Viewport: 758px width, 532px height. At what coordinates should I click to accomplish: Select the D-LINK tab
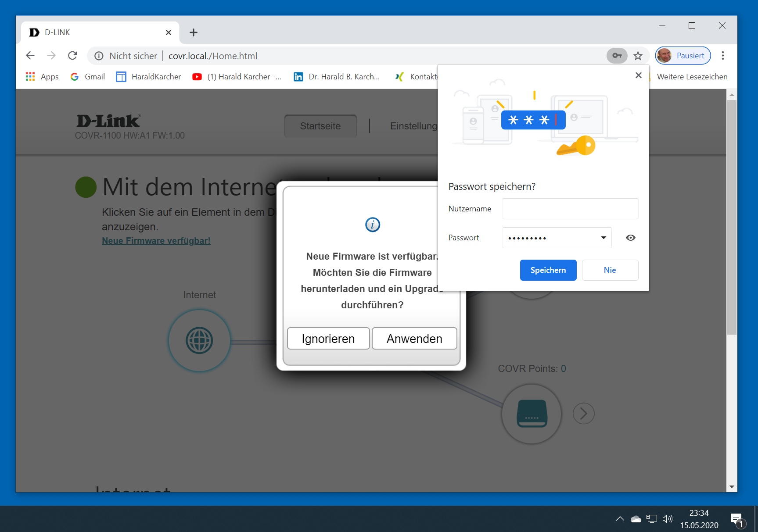point(100,32)
